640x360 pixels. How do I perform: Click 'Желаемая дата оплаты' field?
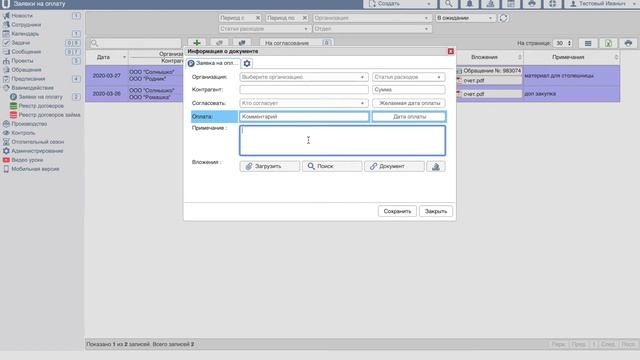[409, 103]
